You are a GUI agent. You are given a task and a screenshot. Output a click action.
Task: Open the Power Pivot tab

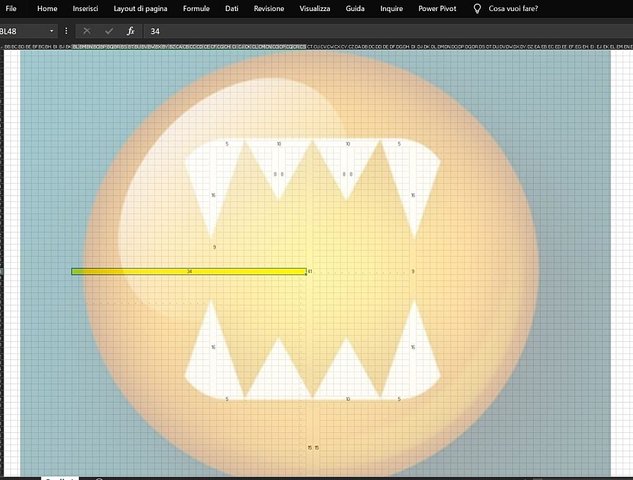(437, 8)
